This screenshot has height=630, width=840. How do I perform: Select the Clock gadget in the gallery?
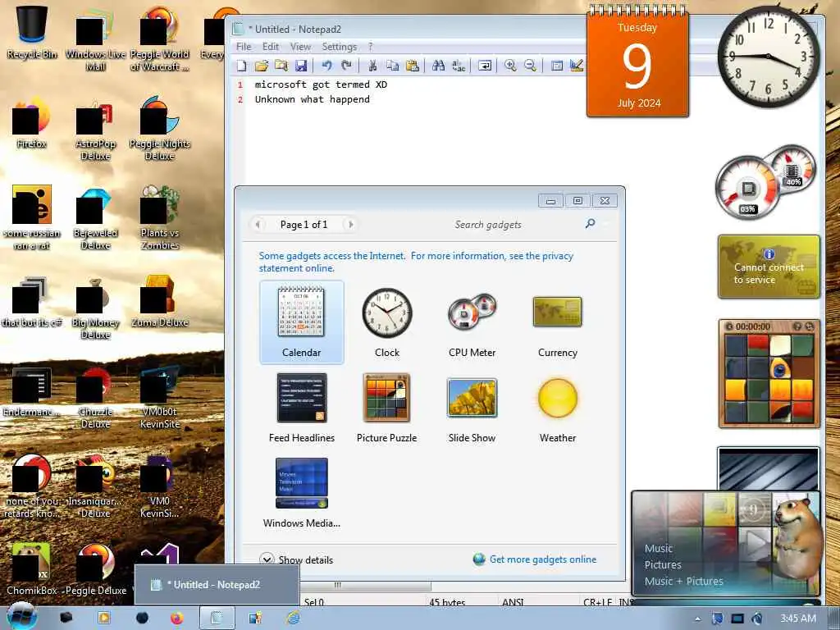tap(387, 322)
